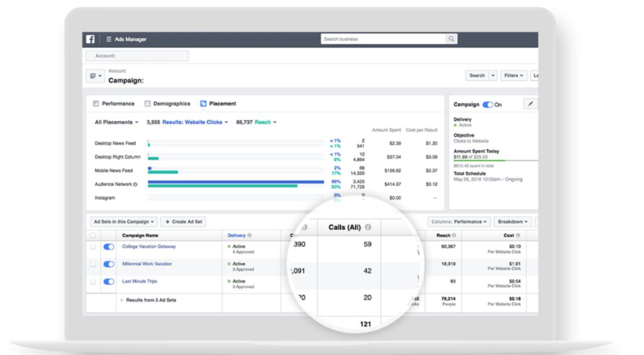Open the Account selector field

point(137,56)
